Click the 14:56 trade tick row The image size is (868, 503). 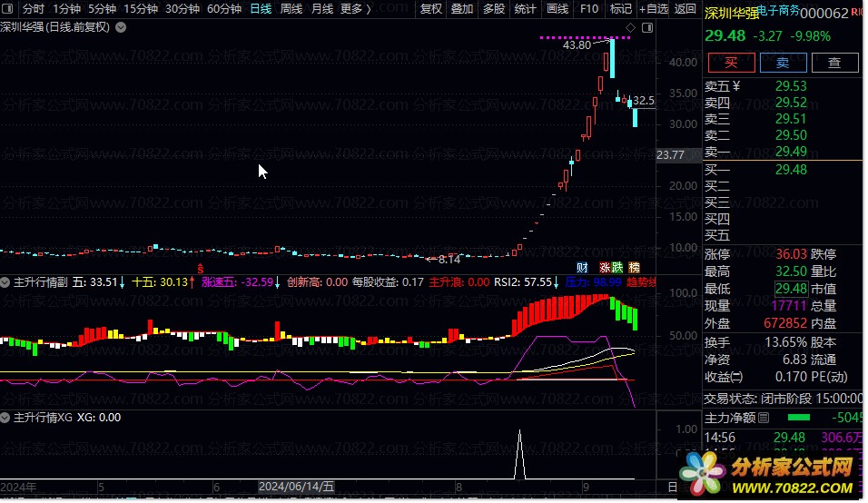783,438
